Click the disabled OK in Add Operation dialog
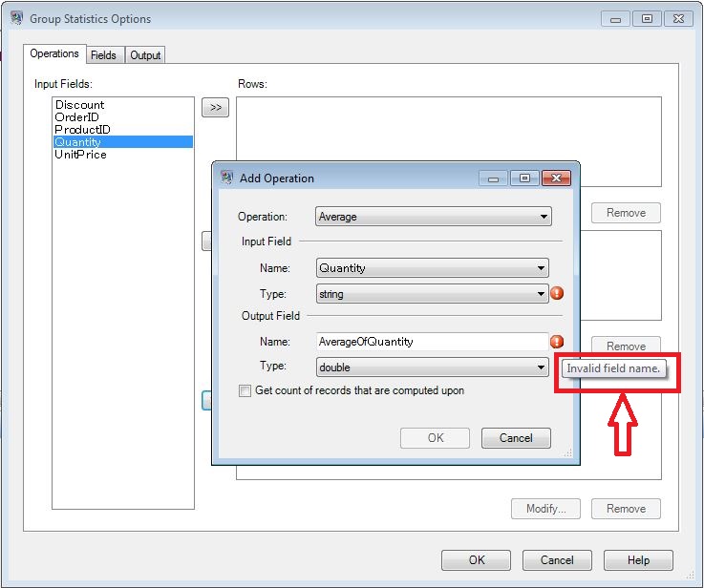The image size is (704, 588). (x=435, y=438)
